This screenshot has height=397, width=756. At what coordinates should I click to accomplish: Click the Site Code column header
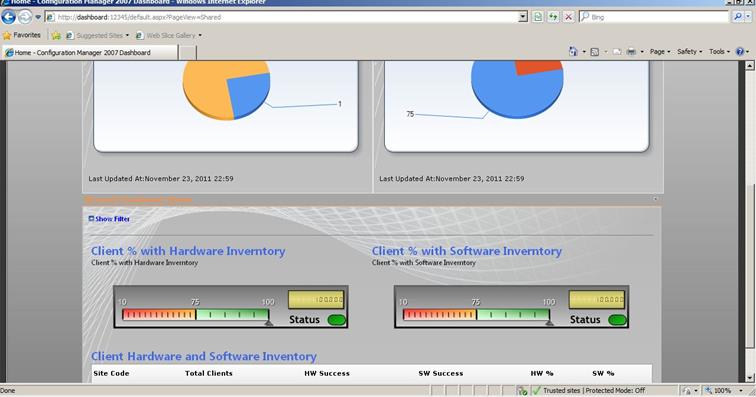click(x=111, y=373)
